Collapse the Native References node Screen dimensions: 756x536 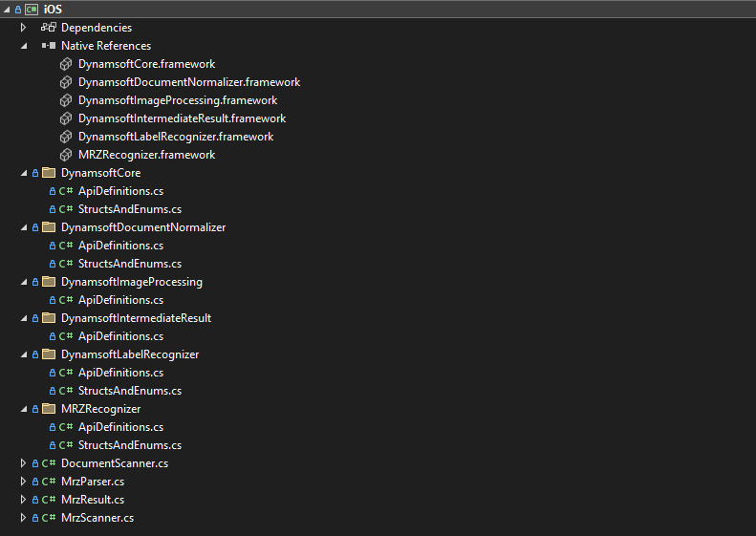(x=23, y=46)
